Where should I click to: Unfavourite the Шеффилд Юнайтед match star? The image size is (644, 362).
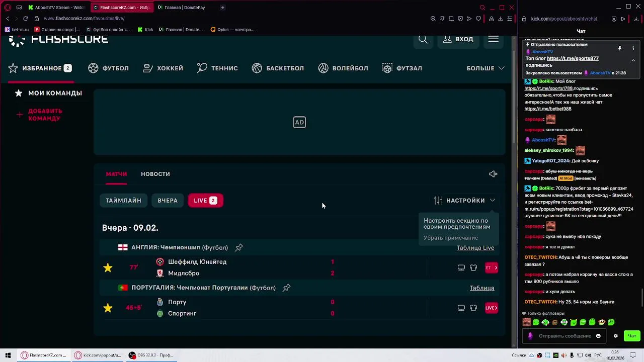tap(108, 267)
